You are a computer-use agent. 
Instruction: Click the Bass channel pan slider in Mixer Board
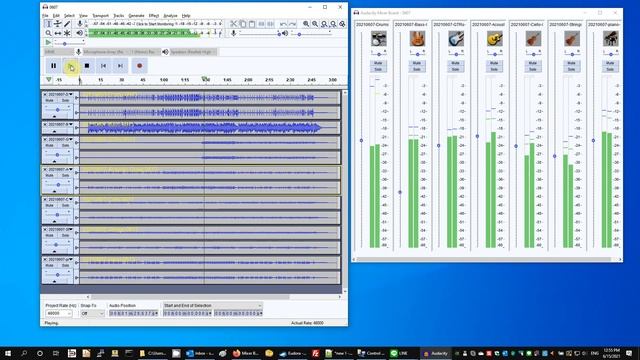click(x=417, y=54)
